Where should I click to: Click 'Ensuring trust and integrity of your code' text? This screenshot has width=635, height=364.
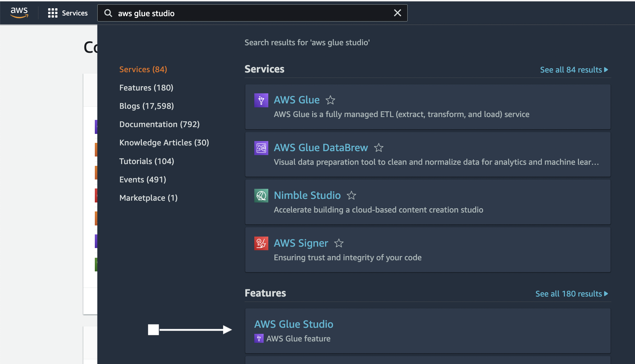coord(348,257)
